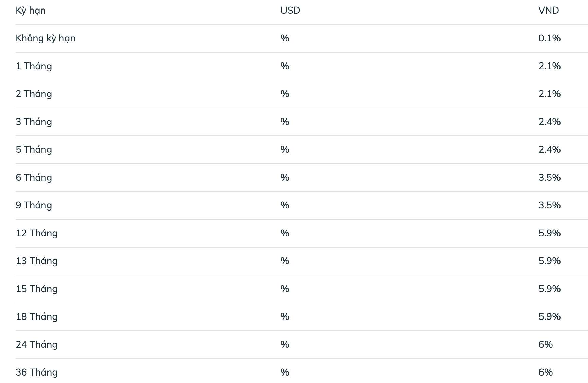Click the USD rate cell for 12 Tháng
588x383 pixels.
(x=285, y=233)
